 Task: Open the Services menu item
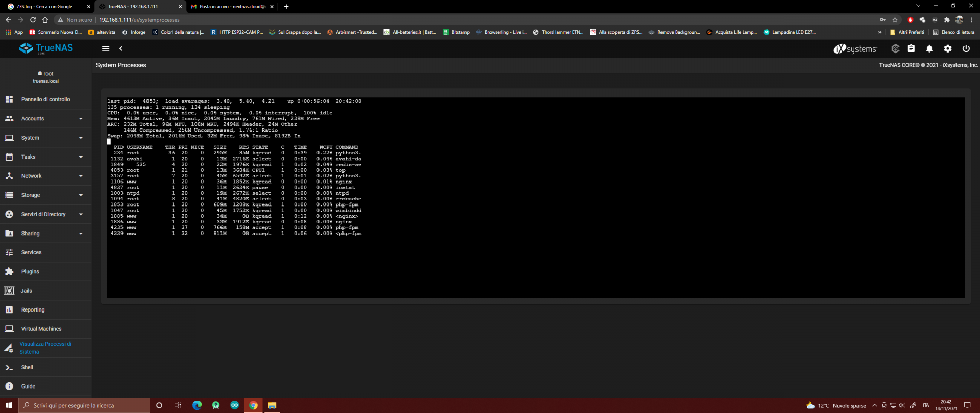click(46, 252)
